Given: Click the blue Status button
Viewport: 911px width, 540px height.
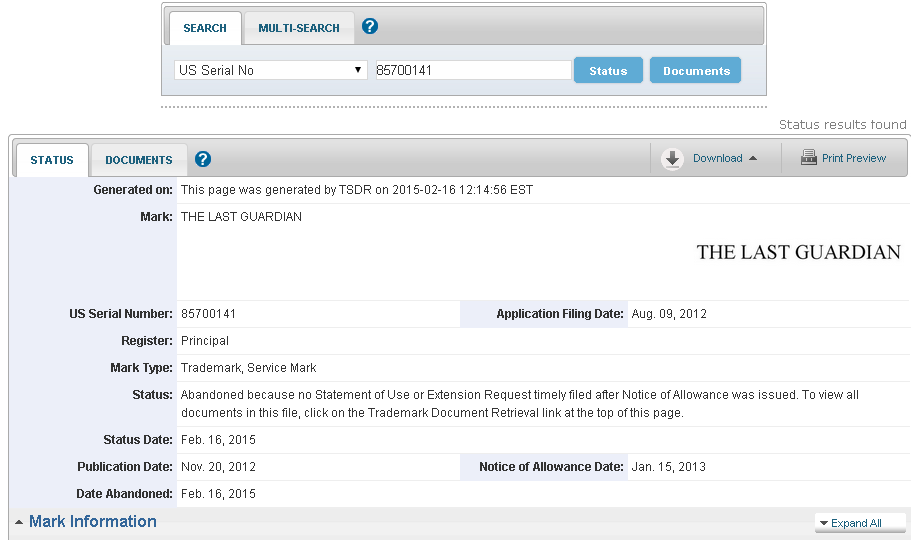Looking at the screenshot, I should click(608, 70).
